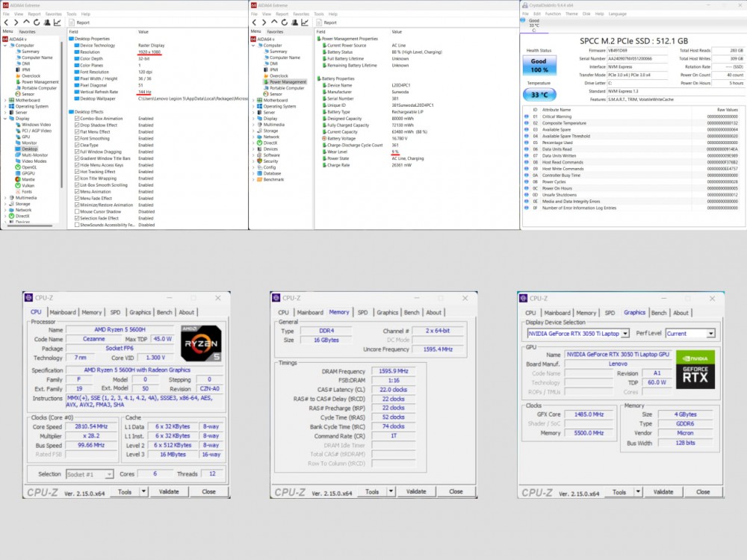Screen dimensions: 747x560
Task: Toggle the Mouse Cursor Shadow checkbox
Action: pyautogui.click(x=78, y=211)
